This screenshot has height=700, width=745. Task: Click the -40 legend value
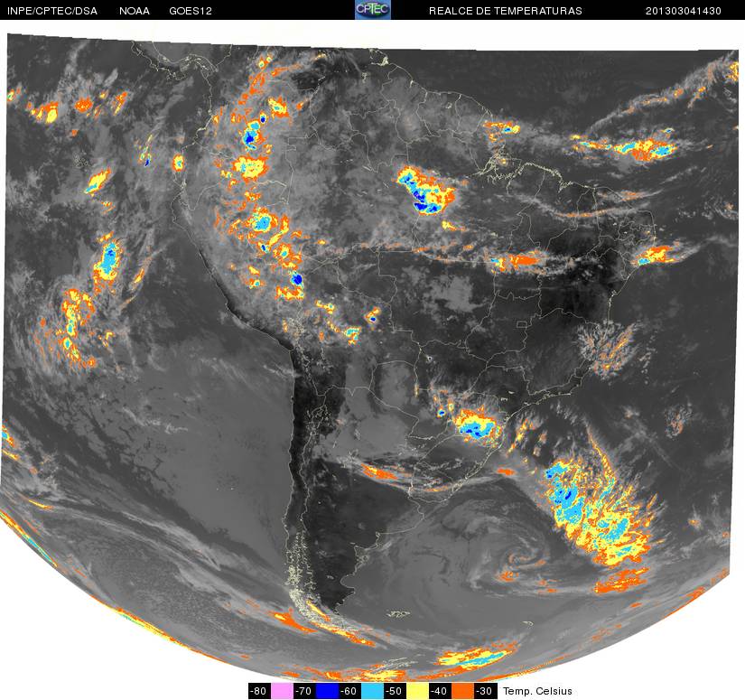[x=441, y=691]
